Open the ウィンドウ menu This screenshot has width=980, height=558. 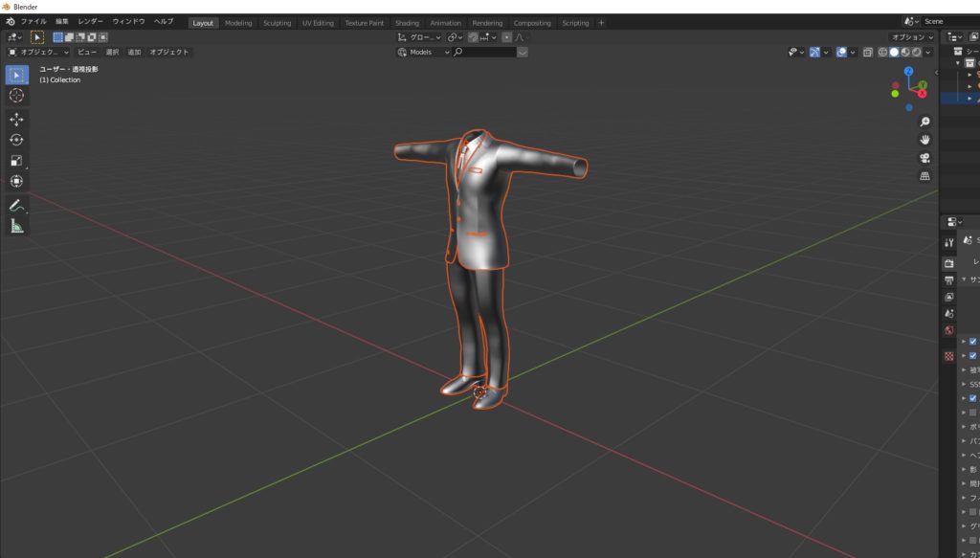click(x=129, y=22)
